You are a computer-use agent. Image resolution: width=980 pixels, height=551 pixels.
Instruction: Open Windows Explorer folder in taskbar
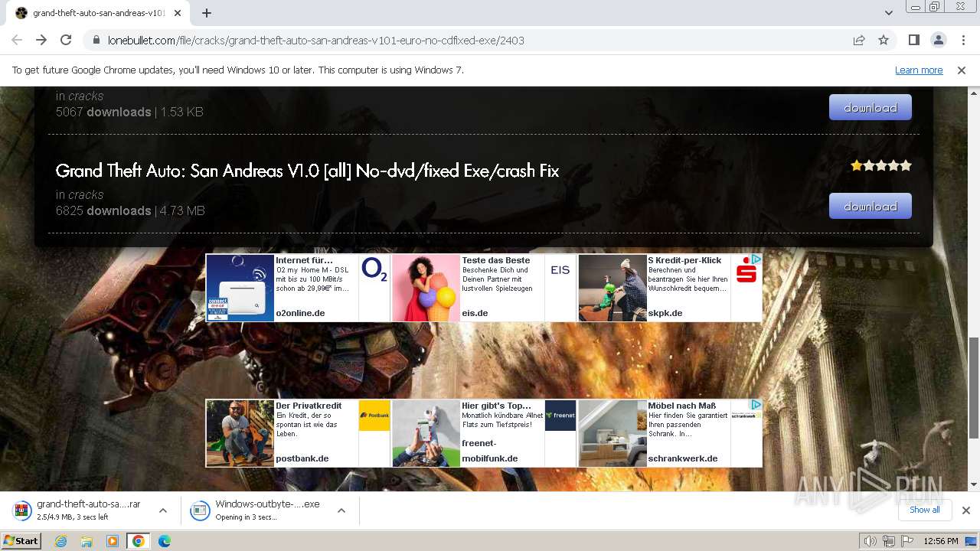click(x=87, y=541)
